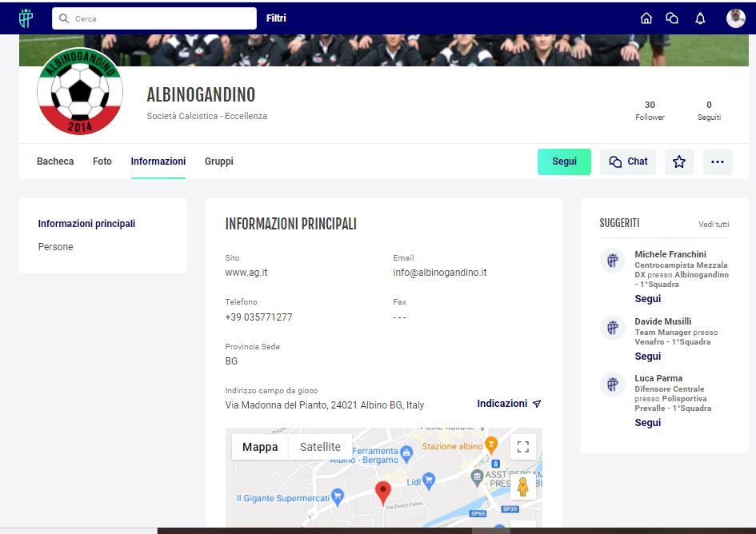Follow Michele Franchini via Segui link
The height and width of the screenshot is (534, 756).
[x=648, y=299]
